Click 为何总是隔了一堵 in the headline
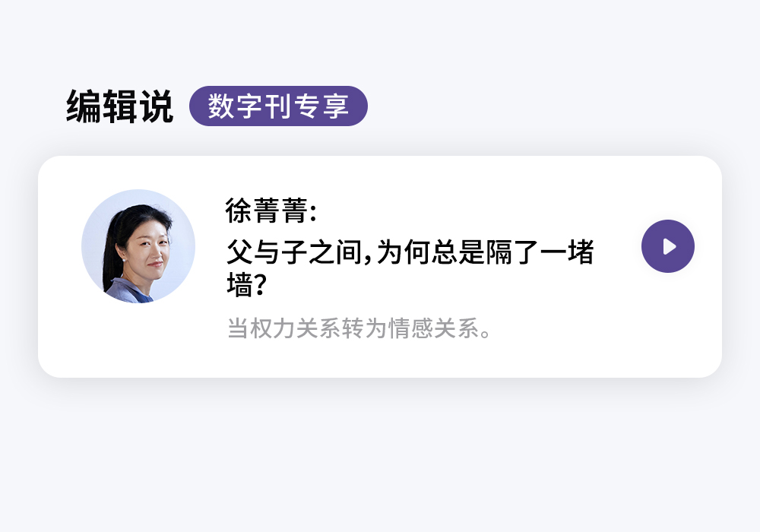Viewport: 760px width, 532px height. point(485,252)
